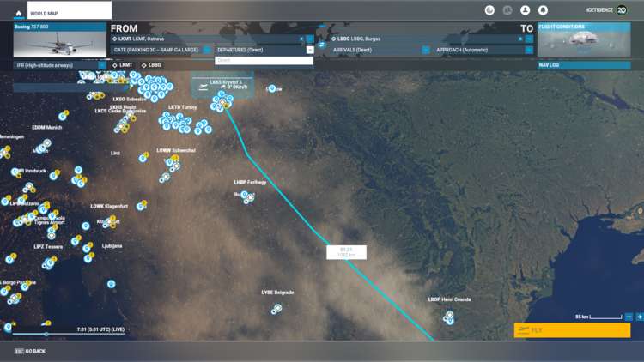Clear the LKMT Ostrava departure field
This screenshot has height=362, width=644.
point(301,39)
